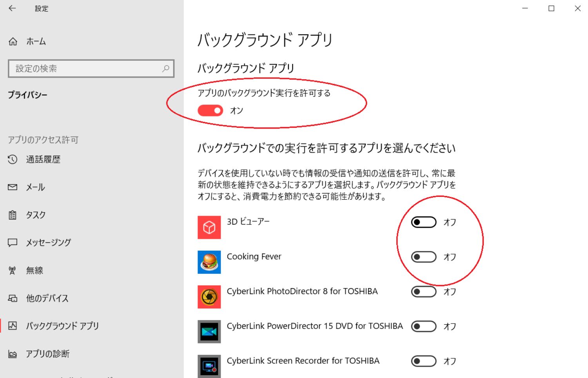Screen dimensions: 588x378
Task: Click the CyberLink PowerDirector 15 icon
Action: [209, 332]
